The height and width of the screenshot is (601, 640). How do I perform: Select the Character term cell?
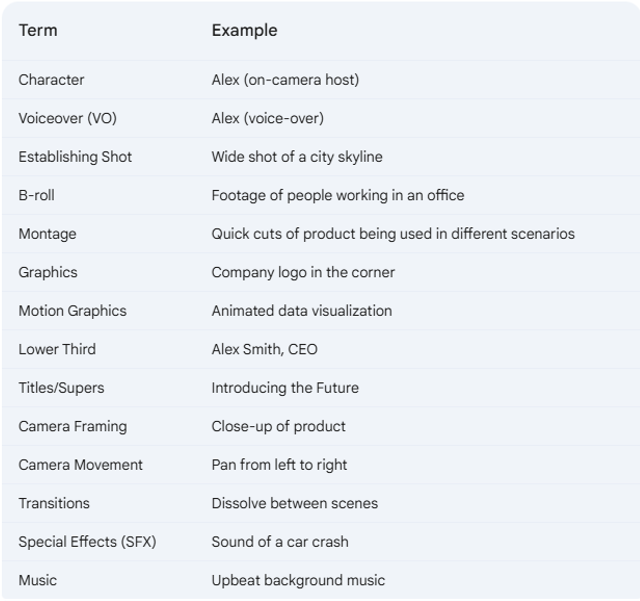tap(51, 80)
